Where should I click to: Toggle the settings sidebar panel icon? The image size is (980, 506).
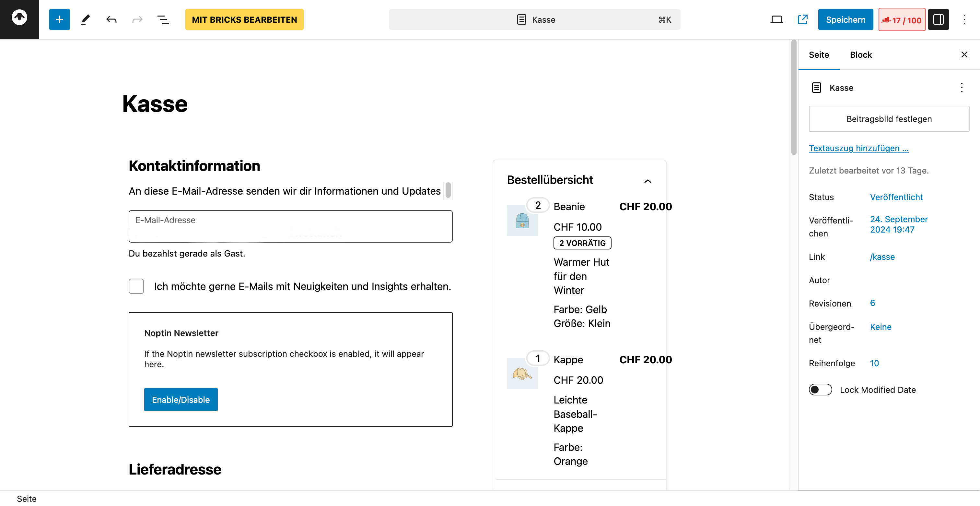click(x=938, y=19)
